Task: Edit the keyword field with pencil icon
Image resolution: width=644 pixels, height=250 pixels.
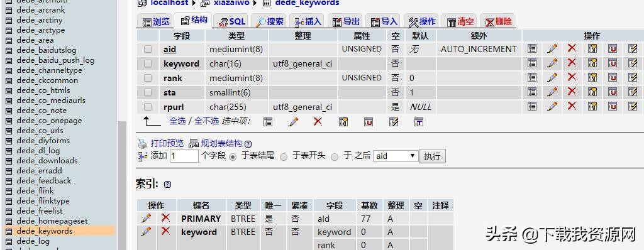Action: [x=552, y=63]
